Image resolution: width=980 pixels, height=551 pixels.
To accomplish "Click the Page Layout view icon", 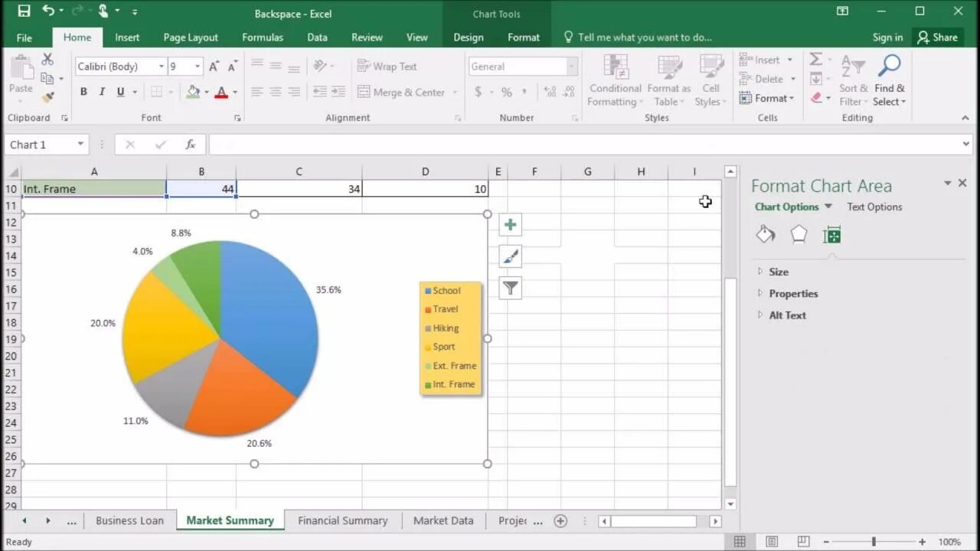I will pyautogui.click(x=772, y=542).
